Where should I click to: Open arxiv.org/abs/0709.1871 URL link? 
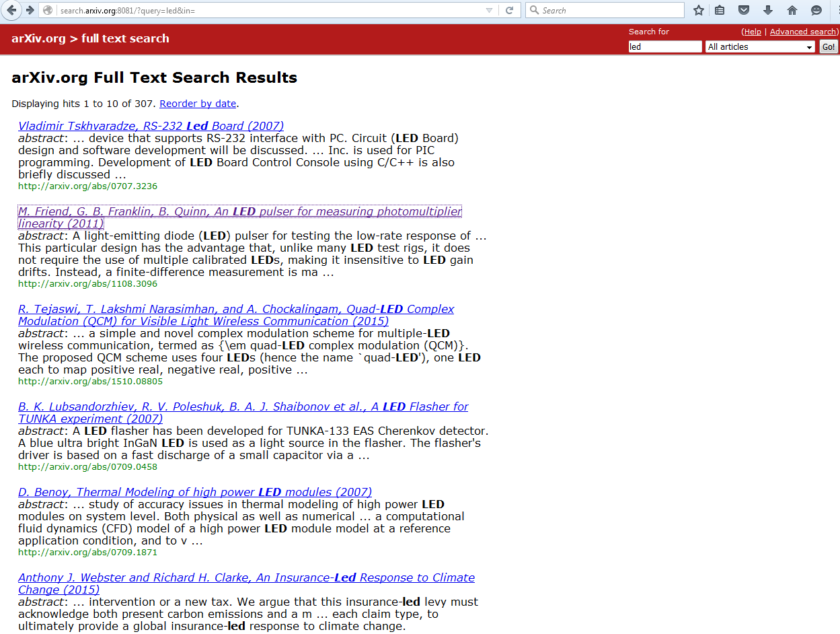point(87,553)
